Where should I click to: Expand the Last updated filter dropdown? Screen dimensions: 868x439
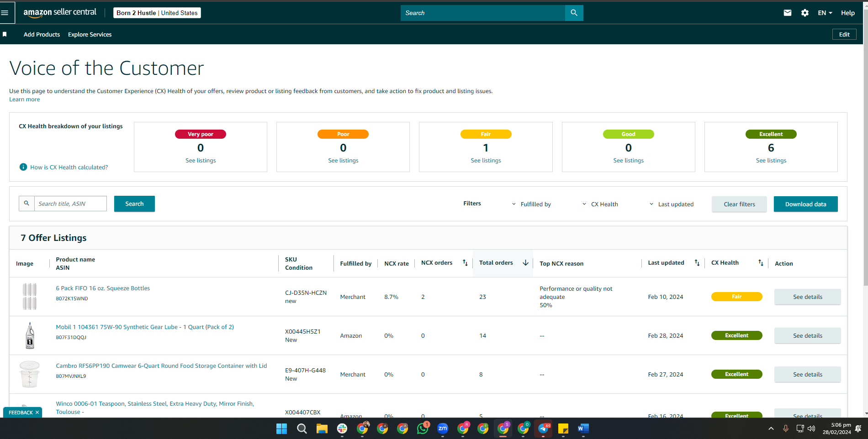point(671,204)
